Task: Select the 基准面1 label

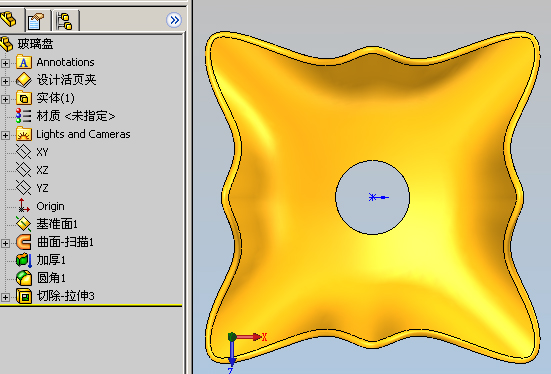Action: 57,224
